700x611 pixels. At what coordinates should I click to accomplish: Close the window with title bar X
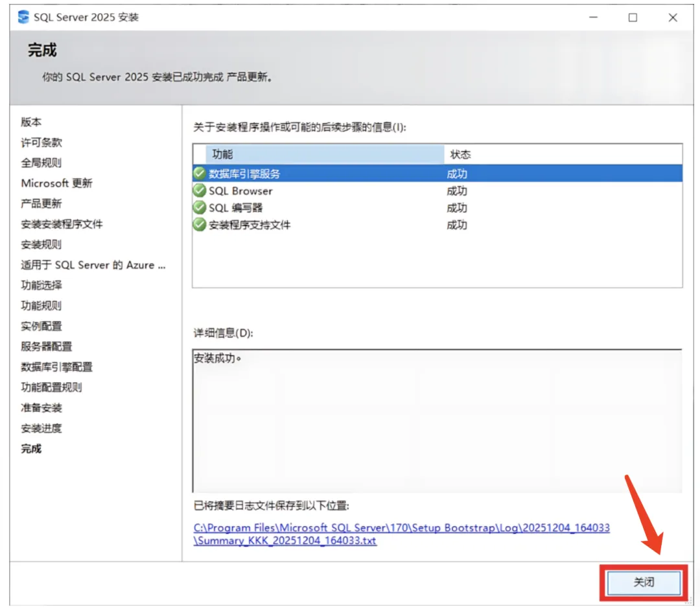pyautogui.click(x=673, y=18)
